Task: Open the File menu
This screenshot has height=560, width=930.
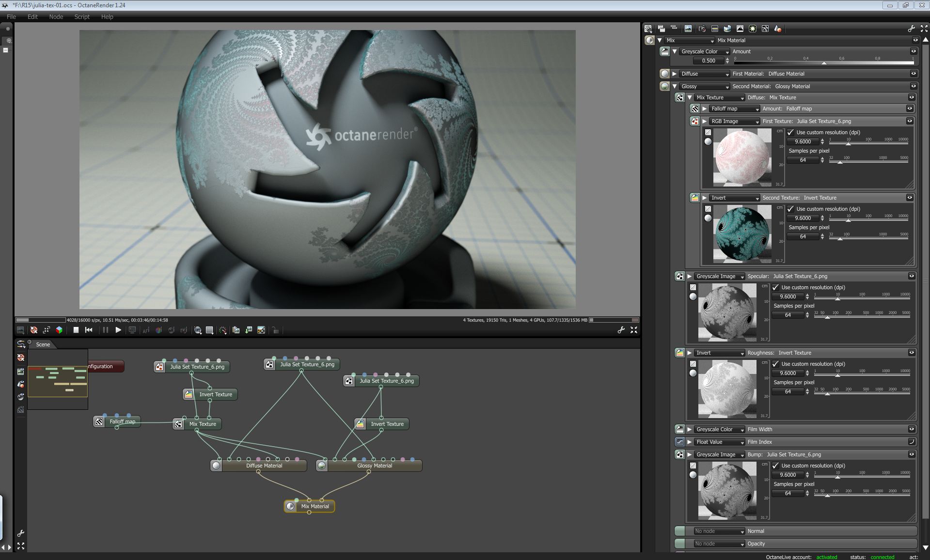Action: click(x=11, y=16)
